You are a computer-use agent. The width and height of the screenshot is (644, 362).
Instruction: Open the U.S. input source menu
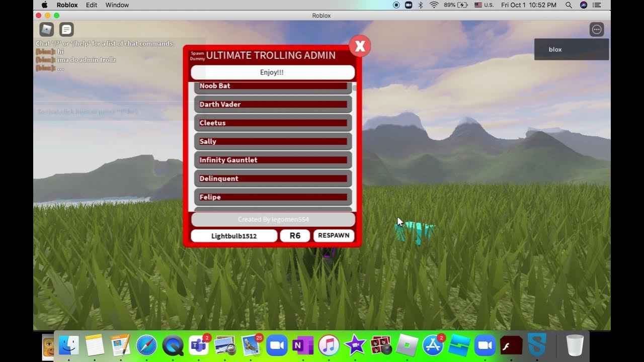coord(484,5)
